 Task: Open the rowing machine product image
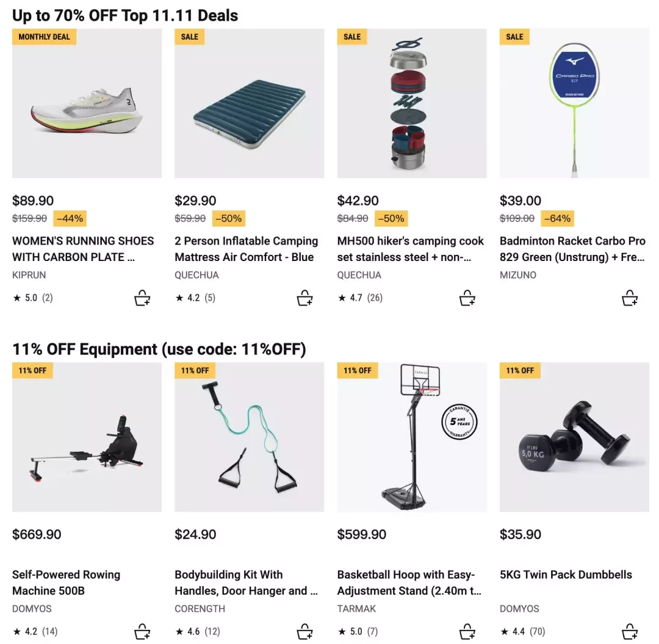point(87,437)
